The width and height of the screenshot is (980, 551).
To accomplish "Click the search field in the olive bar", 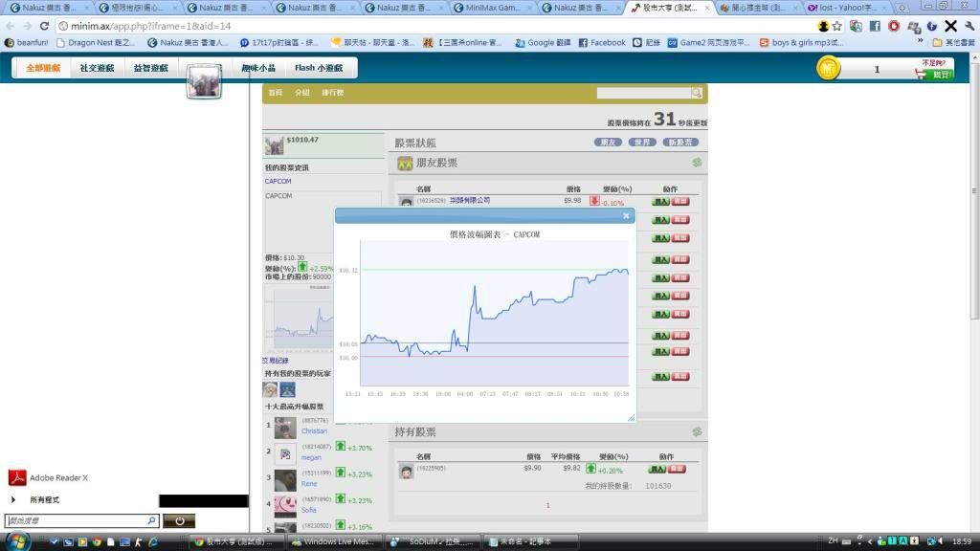I will (x=643, y=93).
